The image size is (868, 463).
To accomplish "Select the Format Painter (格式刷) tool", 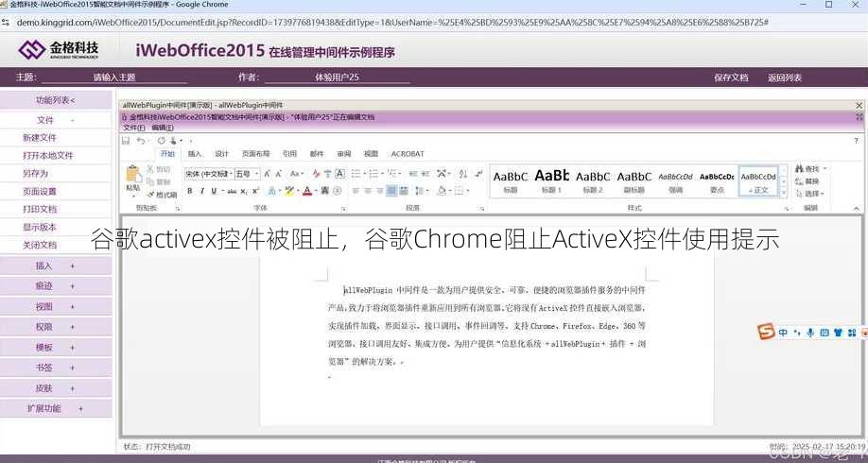I will (x=163, y=196).
